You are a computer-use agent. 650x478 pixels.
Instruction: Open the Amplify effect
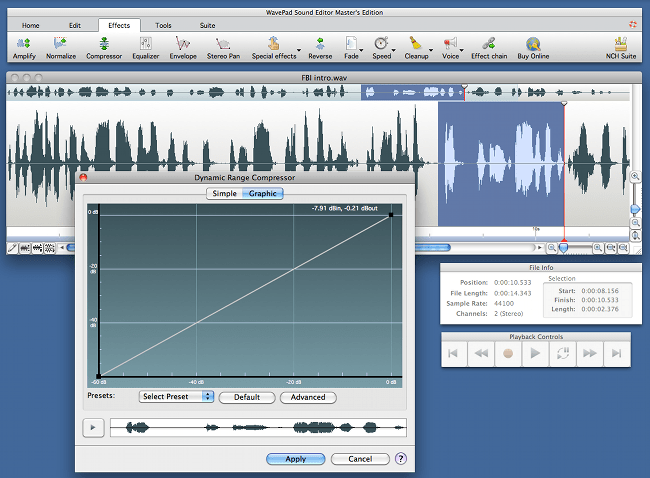[24, 48]
